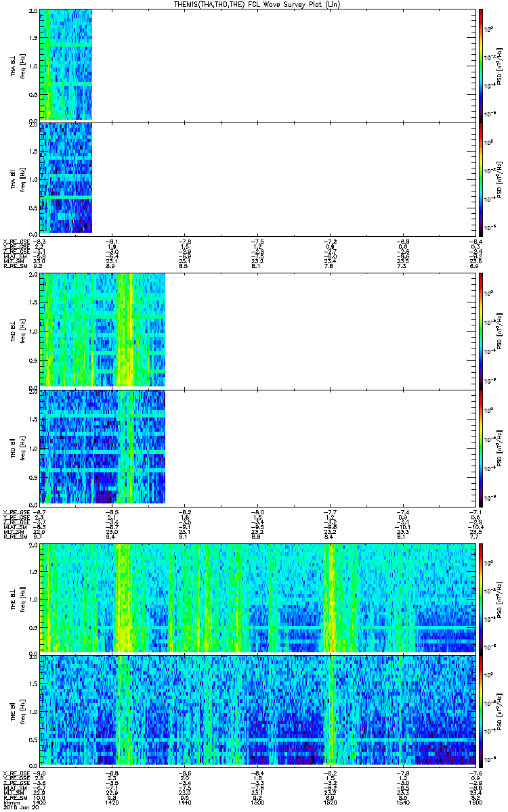Select the THA parallel spectrogram panel
Screen dimensions: 508x812
coord(257,179)
